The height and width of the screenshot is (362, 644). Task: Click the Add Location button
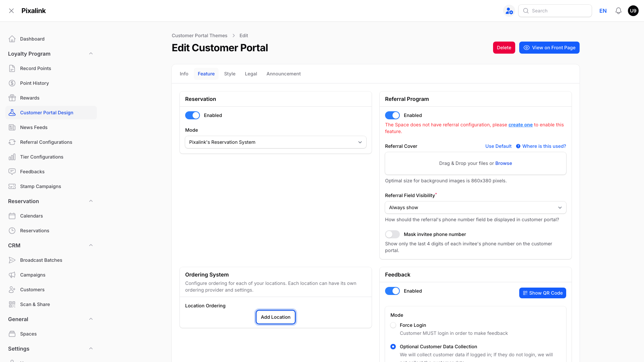(276, 317)
